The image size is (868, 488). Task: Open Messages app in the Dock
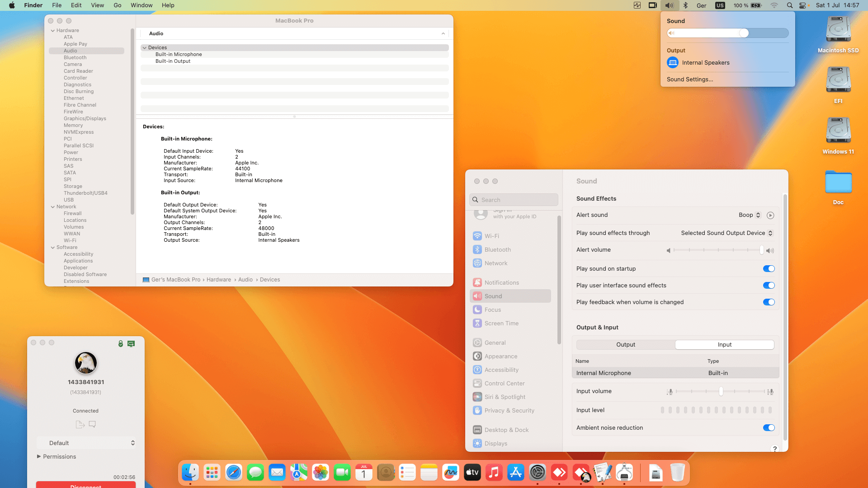(x=255, y=473)
